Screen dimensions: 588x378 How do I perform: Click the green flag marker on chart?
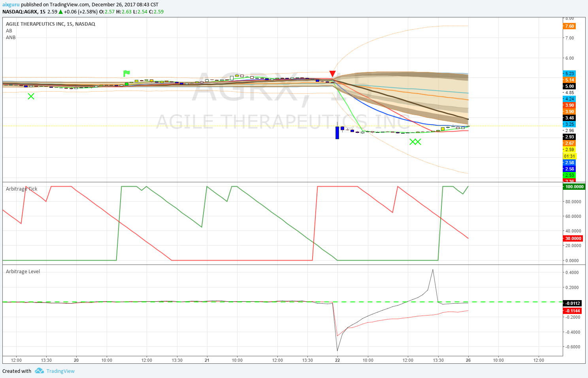point(126,73)
